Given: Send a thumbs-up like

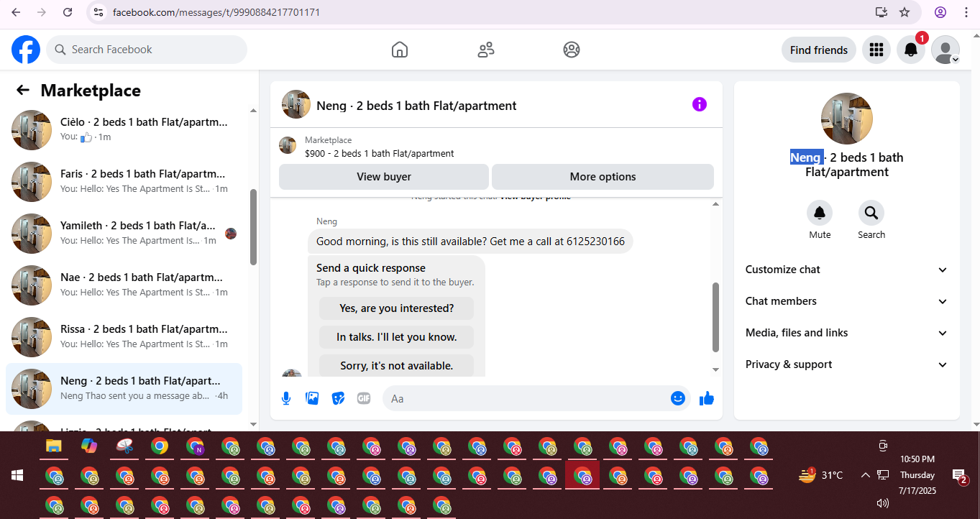Looking at the screenshot, I should 707,398.
